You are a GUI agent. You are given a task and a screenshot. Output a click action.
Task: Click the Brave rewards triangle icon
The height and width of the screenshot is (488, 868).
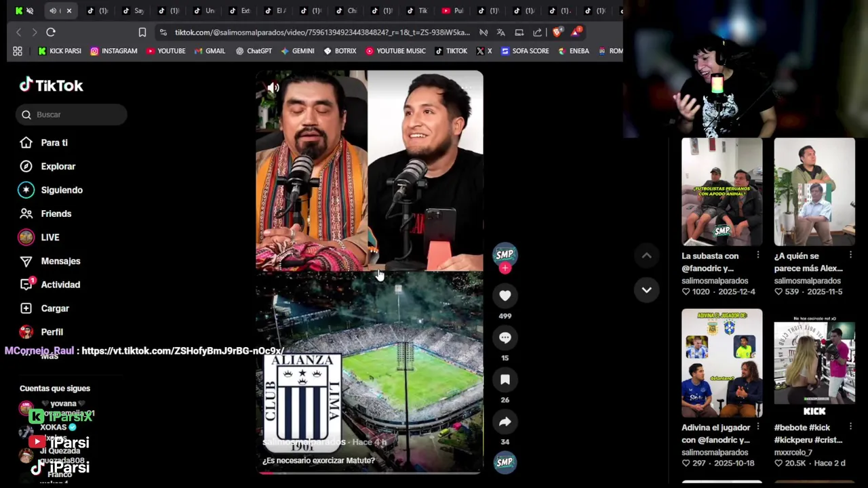click(x=576, y=31)
